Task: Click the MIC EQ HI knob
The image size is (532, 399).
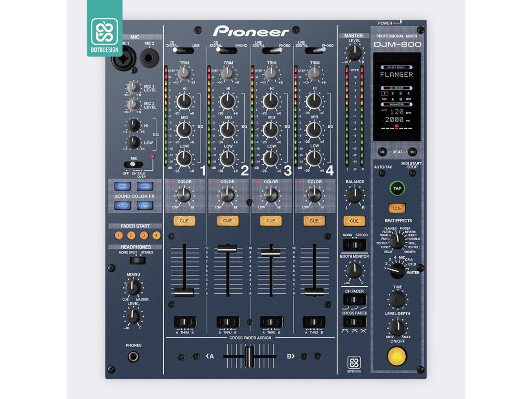Action: tap(134, 126)
